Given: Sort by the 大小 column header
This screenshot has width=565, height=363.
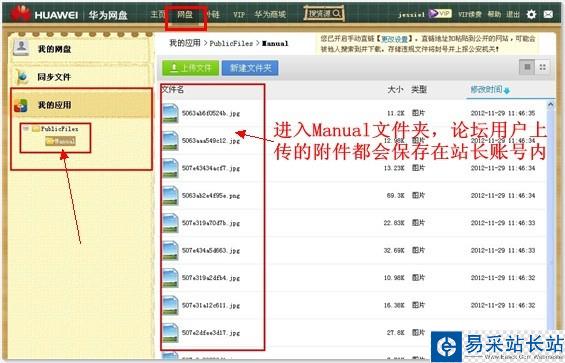Looking at the screenshot, I should 395,89.
